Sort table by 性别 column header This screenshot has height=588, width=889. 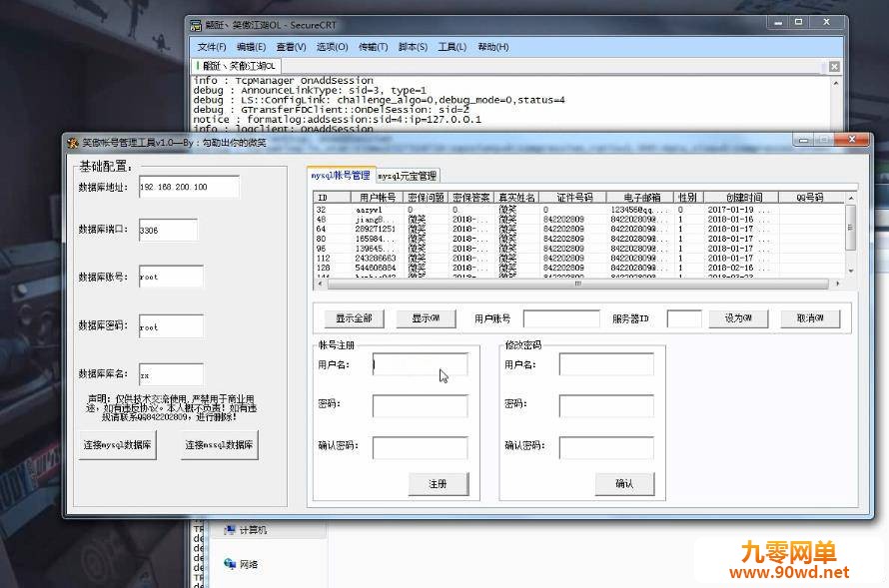(x=689, y=198)
